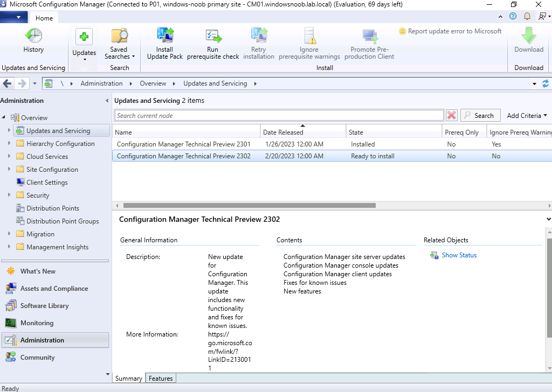Open Saved Searches menu

pos(119,44)
